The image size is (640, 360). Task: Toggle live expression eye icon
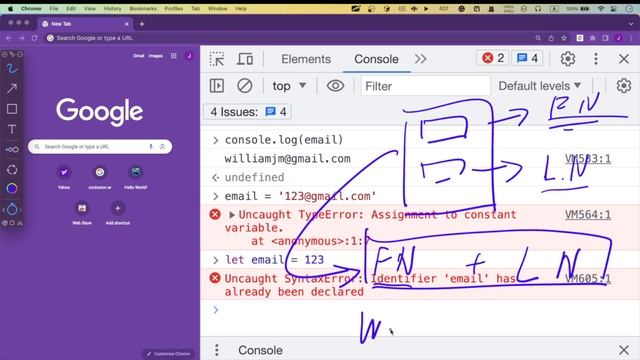coord(335,86)
